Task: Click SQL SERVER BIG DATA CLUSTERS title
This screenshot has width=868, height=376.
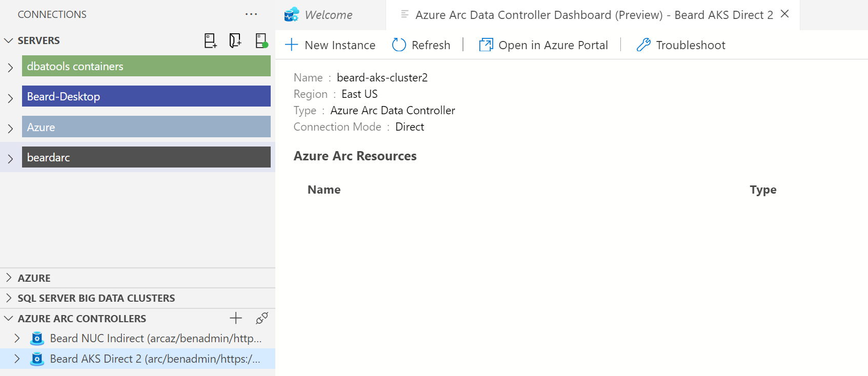Action: pyautogui.click(x=96, y=298)
